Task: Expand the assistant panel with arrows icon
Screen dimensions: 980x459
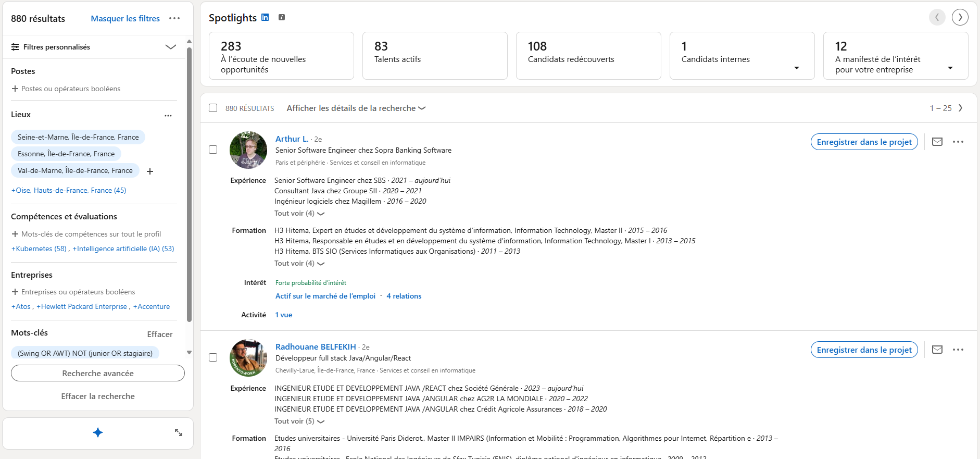Action: click(179, 432)
